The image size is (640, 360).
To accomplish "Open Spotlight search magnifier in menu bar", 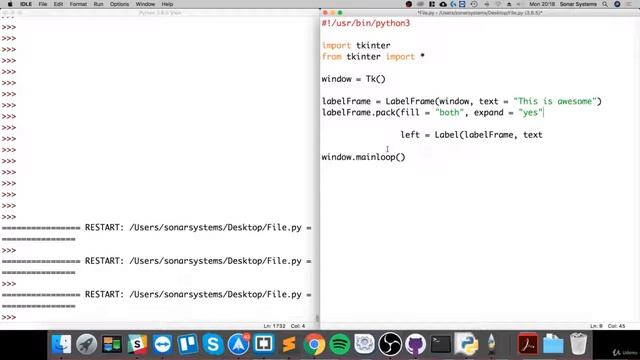I will pos(605,4).
